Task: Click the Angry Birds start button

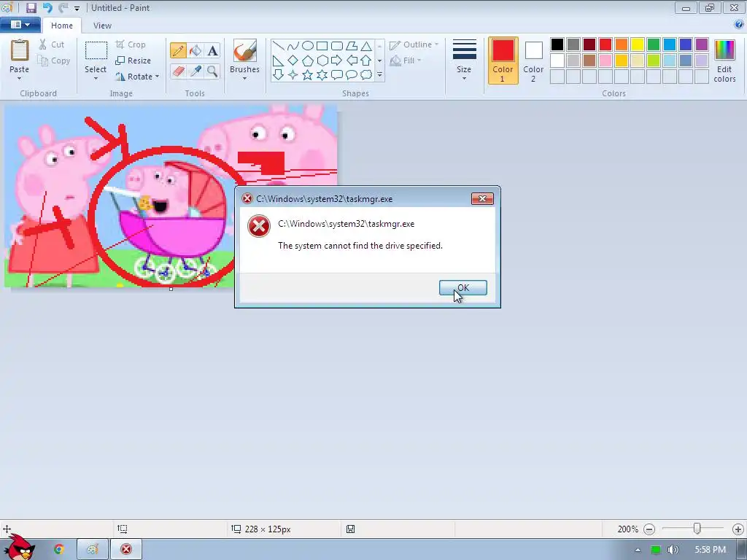Action: [19, 547]
